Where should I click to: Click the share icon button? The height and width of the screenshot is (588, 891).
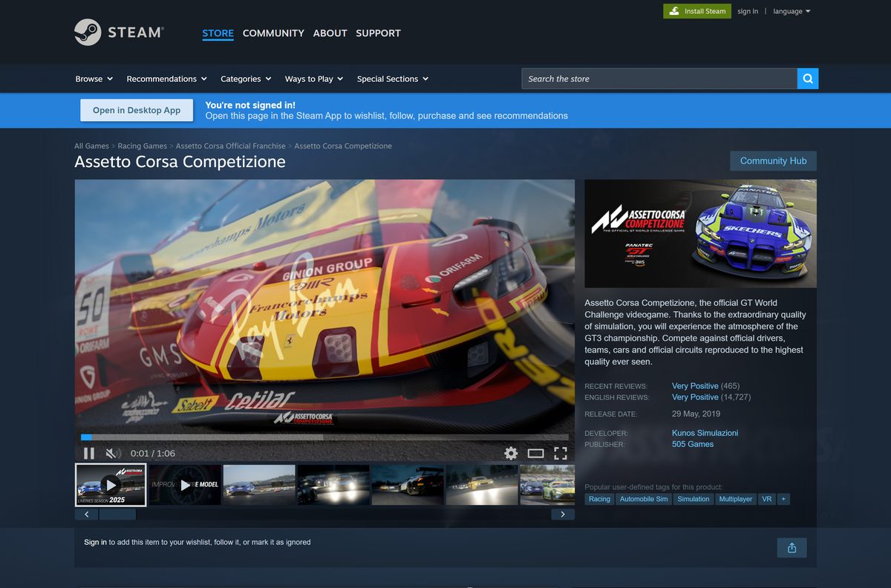pyautogui.click(x=792, y=548)
